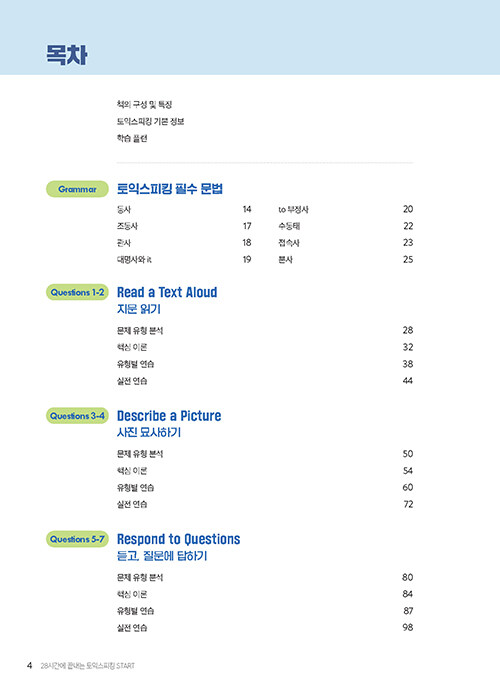Open the Read a Text Aloud heading
500x688 pixels.
167,292
